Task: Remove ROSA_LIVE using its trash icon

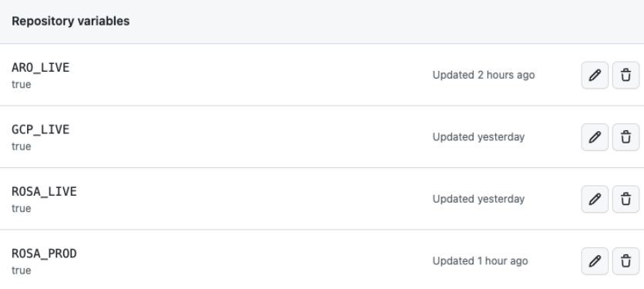Action: (625, 199)
